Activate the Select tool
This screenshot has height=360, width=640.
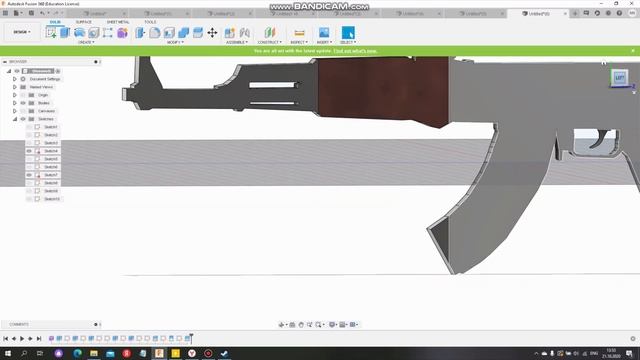point(348,33)
